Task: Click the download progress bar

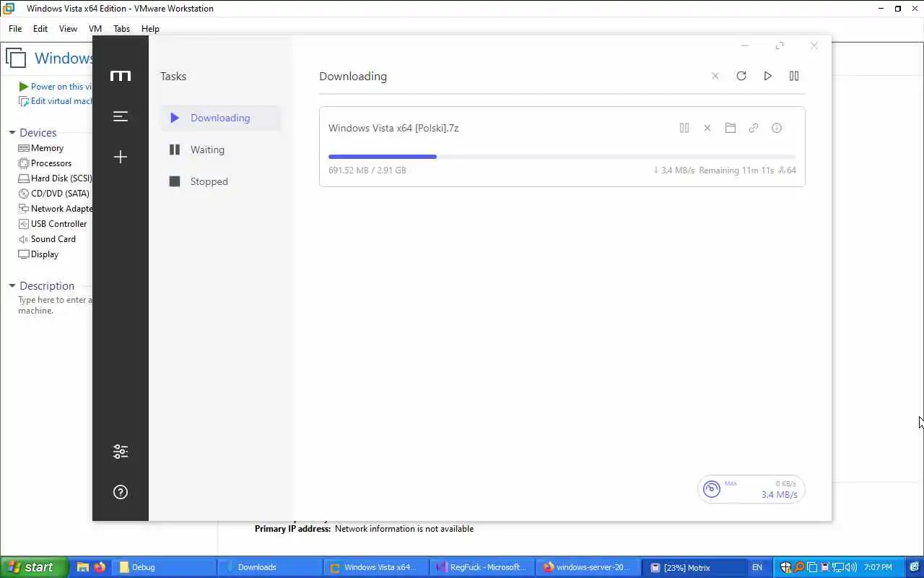Action: point(562,156)
